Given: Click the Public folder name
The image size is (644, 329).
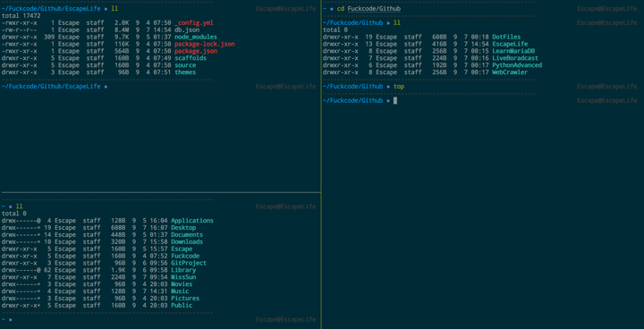Looking at the screenshot, I should tap(182, 305).
